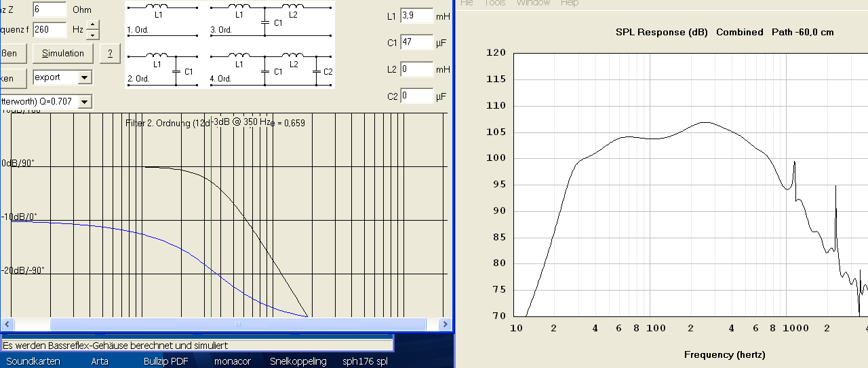The height and width of the screenshot is (368, 868).
Task: Open the File menu in the SPL window
Action: pyautogui.click(x=467, y=3)
